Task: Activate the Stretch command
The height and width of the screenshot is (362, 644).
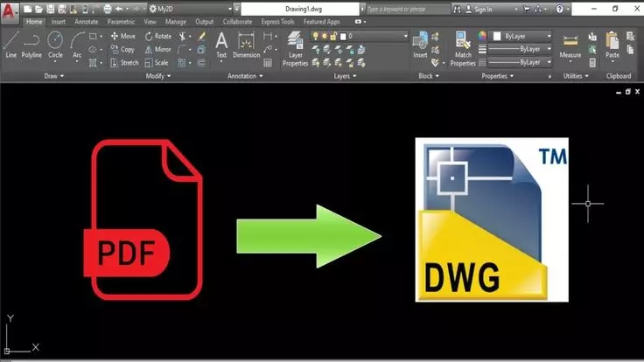Action: 124,63
